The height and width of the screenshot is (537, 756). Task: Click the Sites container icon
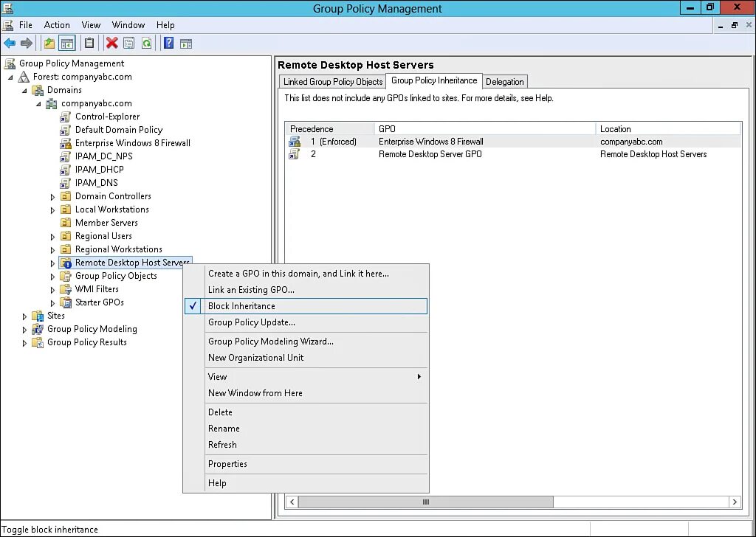click(38, 316)
